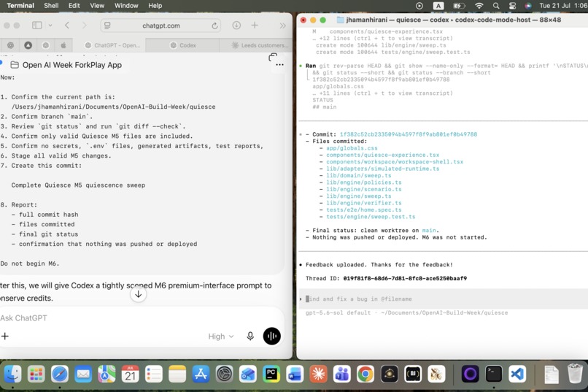The image size is (588, 392).
Task: Open the Claude app in the Dock
Action: [318, 374]
